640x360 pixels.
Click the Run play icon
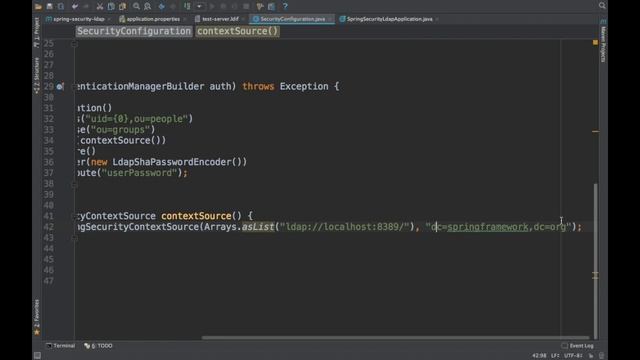pyautogui.click(x=212, y=6)
